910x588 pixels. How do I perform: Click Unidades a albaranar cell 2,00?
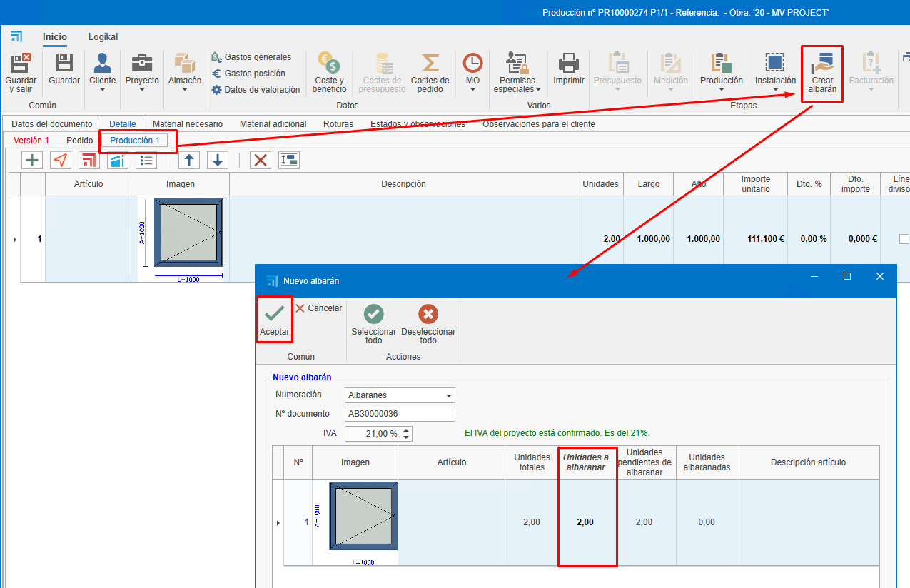tap(585, 522)
